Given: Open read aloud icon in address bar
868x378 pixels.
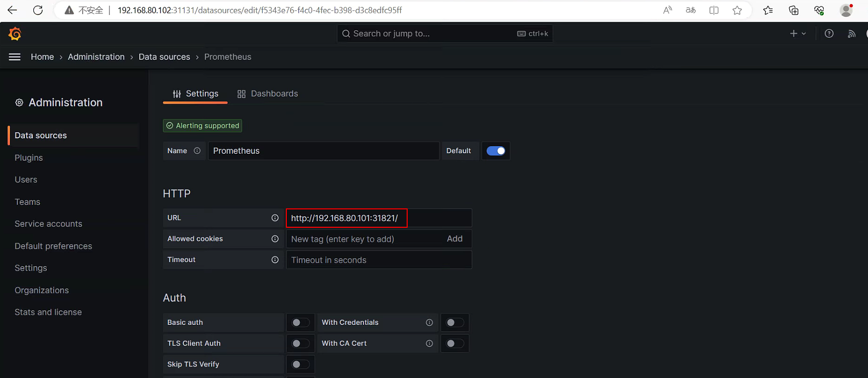Looking at the screenshot, I should pyautogui.click(x=668, y=10).
